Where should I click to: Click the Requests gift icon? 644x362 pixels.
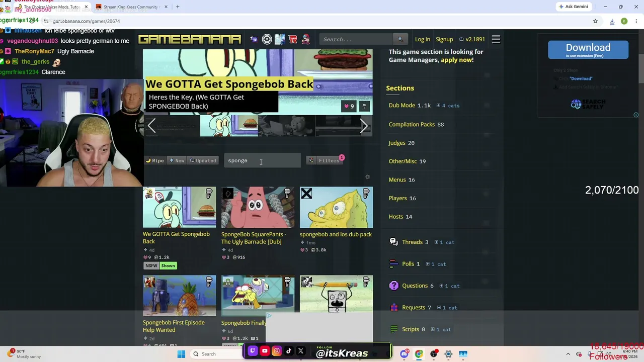[394, 307]
